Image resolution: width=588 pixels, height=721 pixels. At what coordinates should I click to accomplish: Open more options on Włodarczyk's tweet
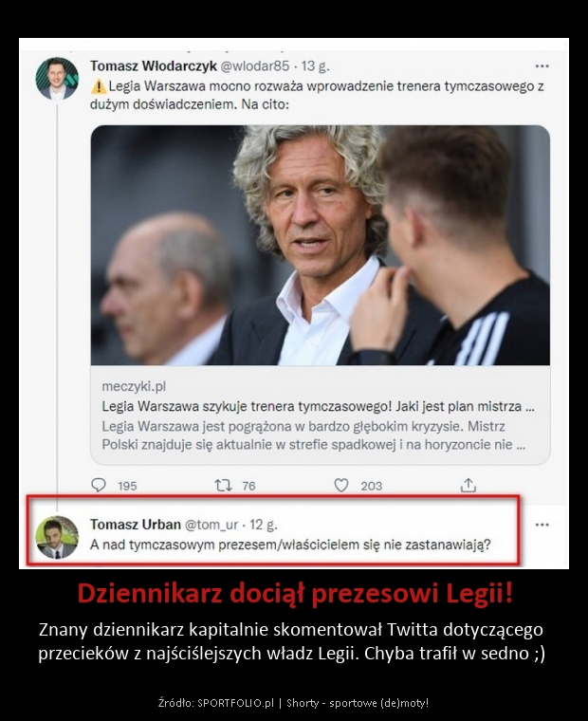point(542,66)
